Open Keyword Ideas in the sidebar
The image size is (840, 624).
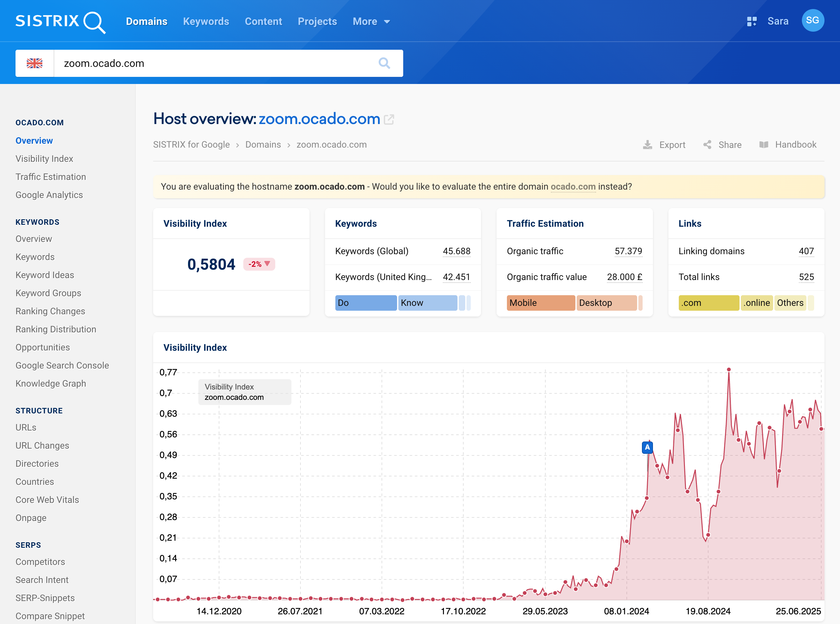pos(45,275)
